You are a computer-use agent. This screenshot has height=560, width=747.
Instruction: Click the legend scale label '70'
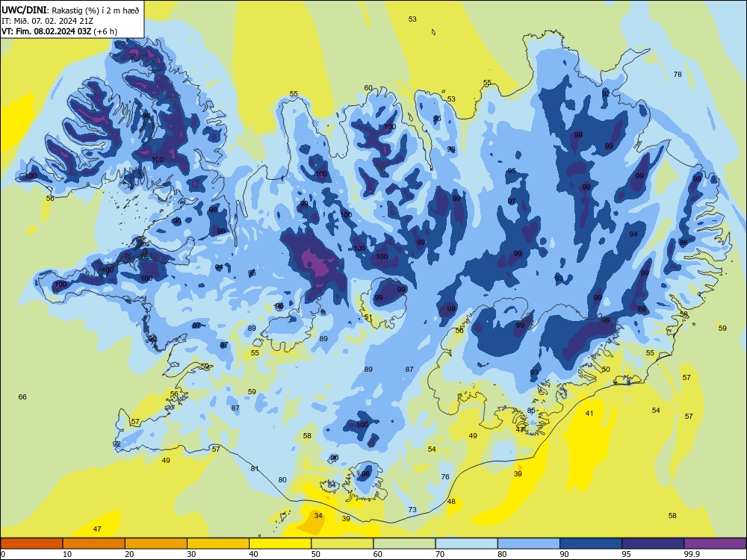click(440, 554)
